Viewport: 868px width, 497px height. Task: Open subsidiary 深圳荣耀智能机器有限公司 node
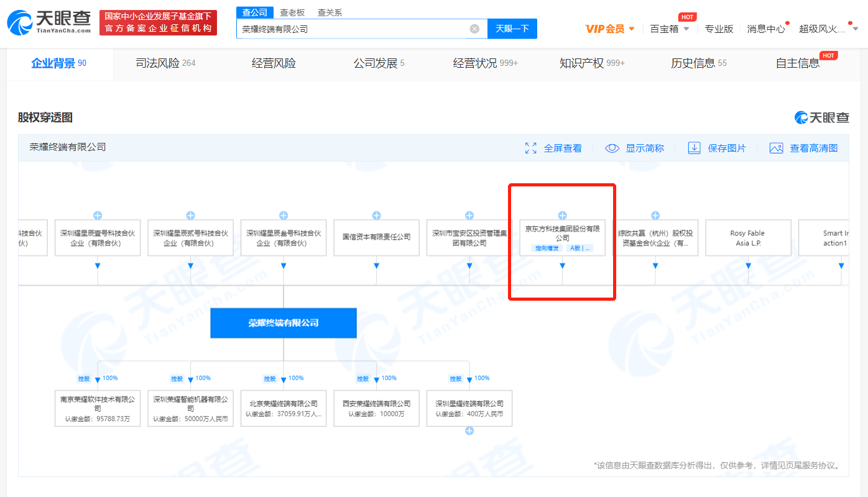coord(190,408)
